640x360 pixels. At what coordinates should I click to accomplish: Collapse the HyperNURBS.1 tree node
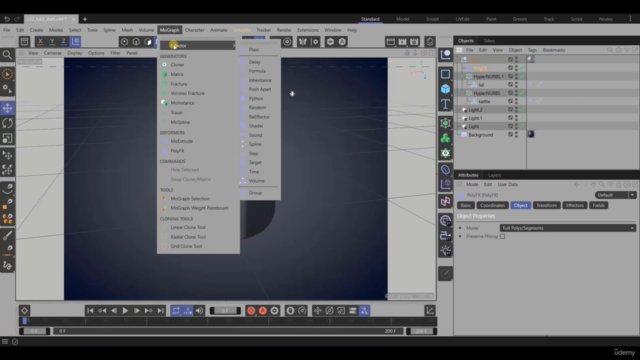[x=463, y=76]
